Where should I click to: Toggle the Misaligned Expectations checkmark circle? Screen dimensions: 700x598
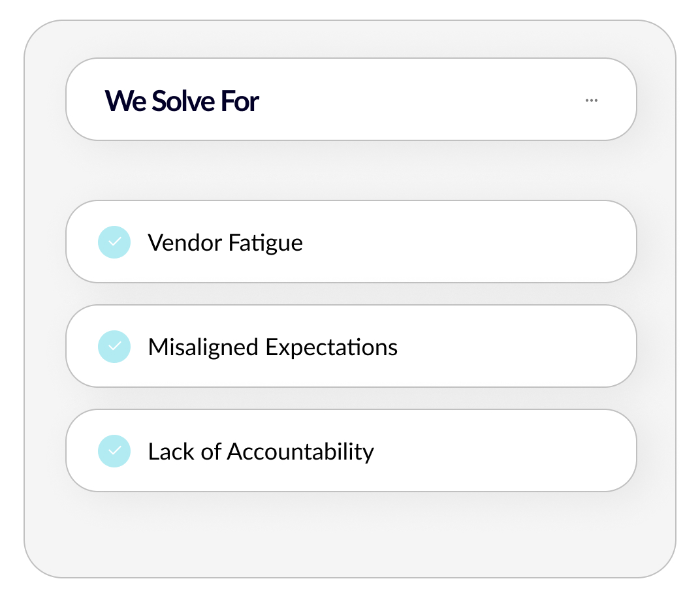click(114, 346)
